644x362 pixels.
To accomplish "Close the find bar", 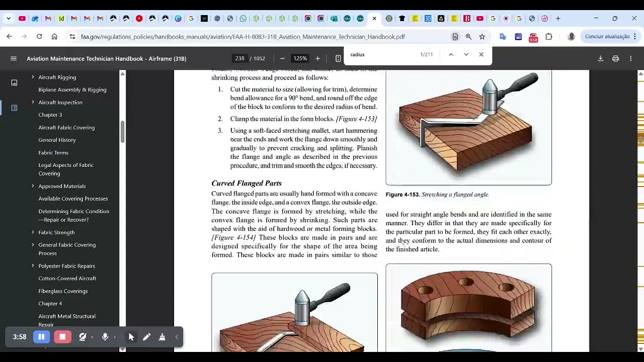I will 481,54.
